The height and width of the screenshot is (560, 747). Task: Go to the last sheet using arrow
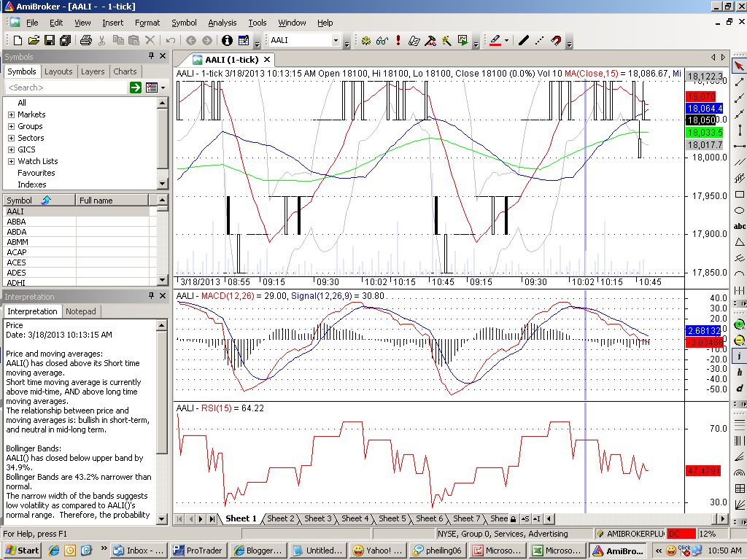coord(212,519)
